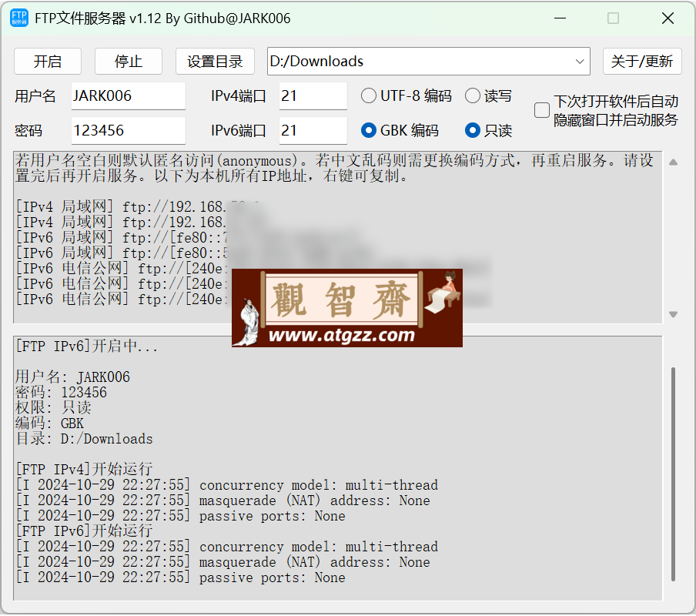The height and width of the screenshot is (616, 696).
Task: Click the log line [FTP IPv6]开启中...
Action: (x=86, y=346)
